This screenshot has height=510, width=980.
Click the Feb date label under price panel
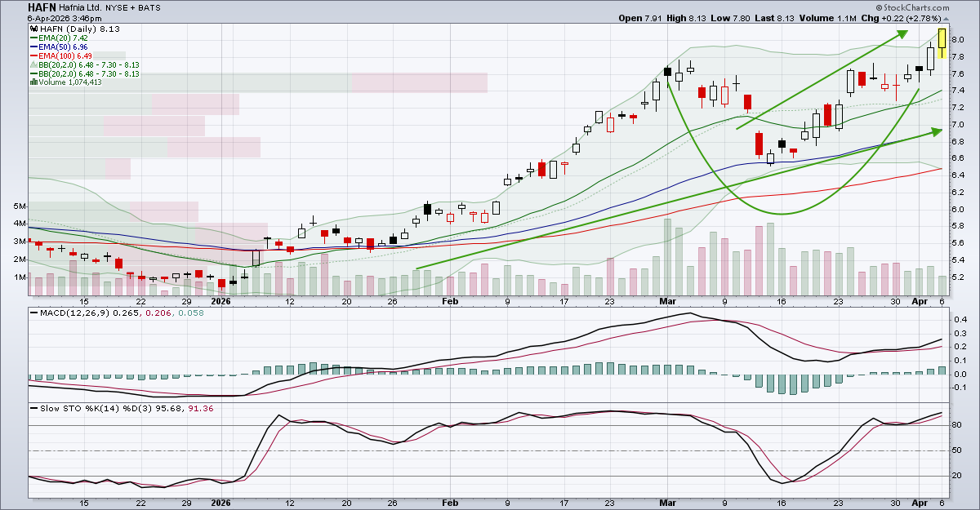pos(450,301)
